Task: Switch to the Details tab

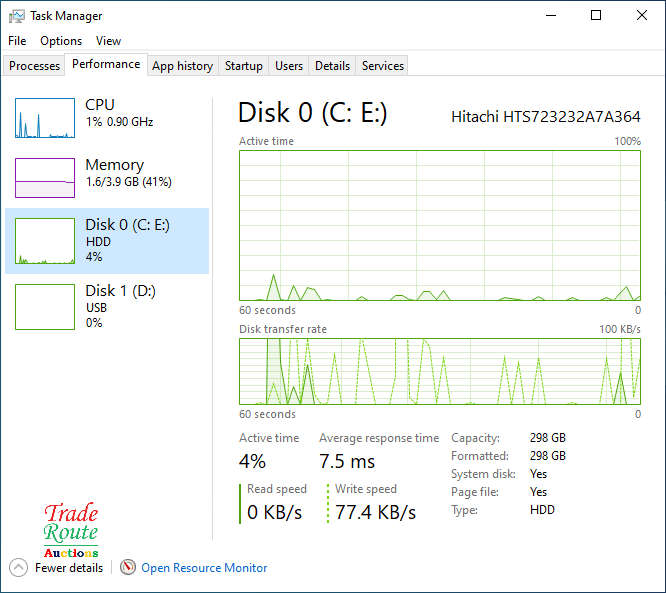Action: tap(332, 66)
